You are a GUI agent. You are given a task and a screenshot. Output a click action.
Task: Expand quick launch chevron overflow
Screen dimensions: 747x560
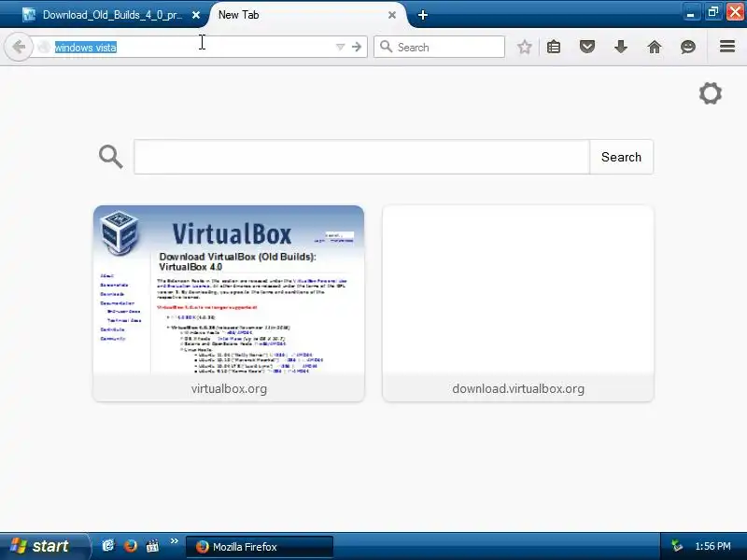(x=174, y=541)
